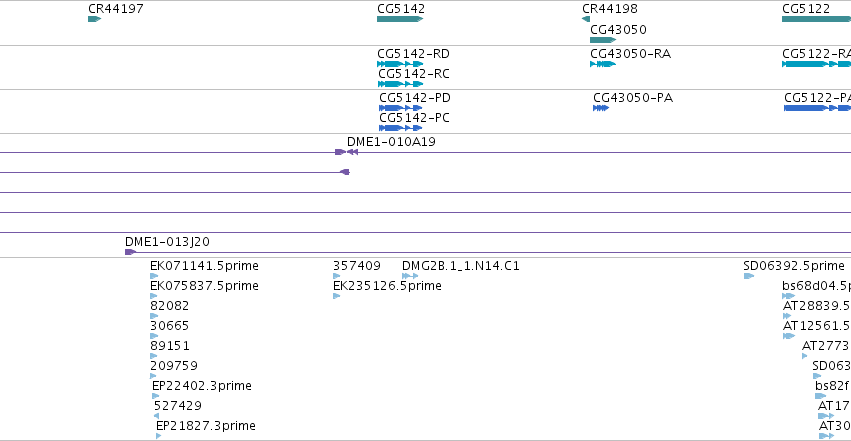
Task: Select the CG5142-PC coding feature
Action: pos(401,128)
